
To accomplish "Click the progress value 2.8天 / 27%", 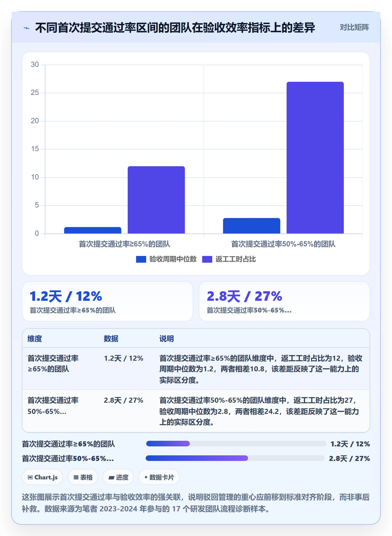I will click(349, 458).
